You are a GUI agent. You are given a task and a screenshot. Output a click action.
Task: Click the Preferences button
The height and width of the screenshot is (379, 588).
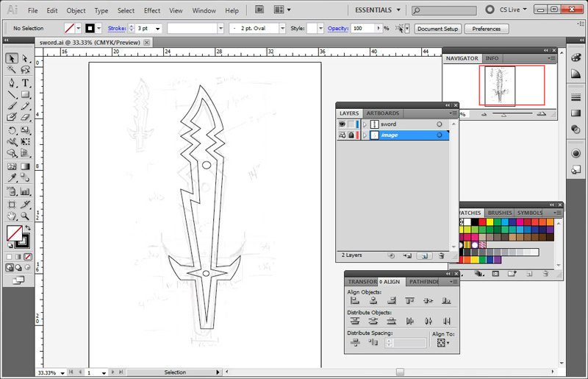487,29
